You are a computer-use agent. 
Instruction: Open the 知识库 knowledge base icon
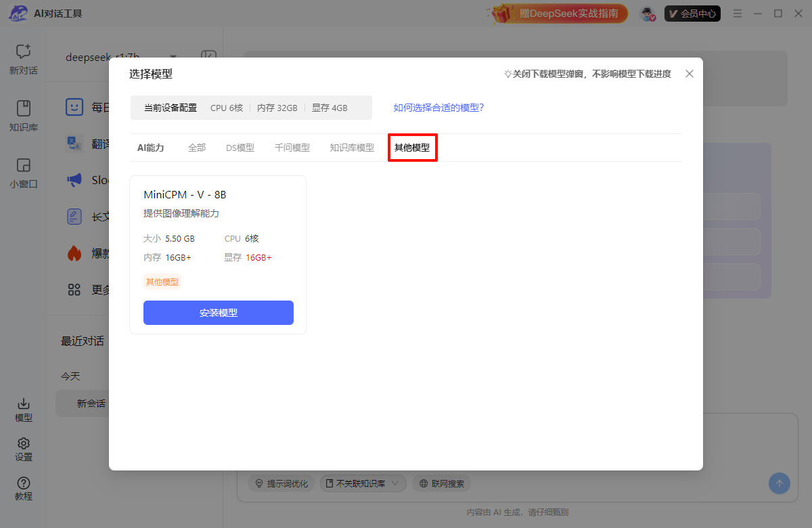[x=24, y=108]
